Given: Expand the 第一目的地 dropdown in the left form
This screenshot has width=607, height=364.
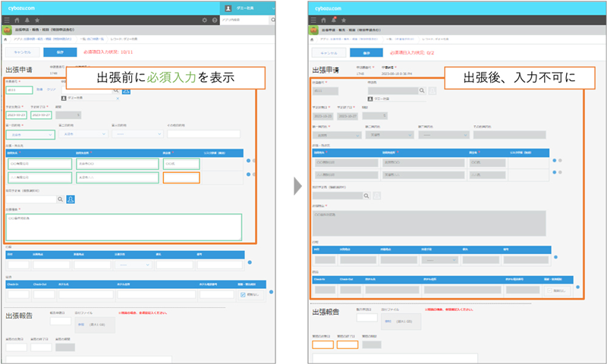Looking at the screenshot, I should tap(30, 134).
